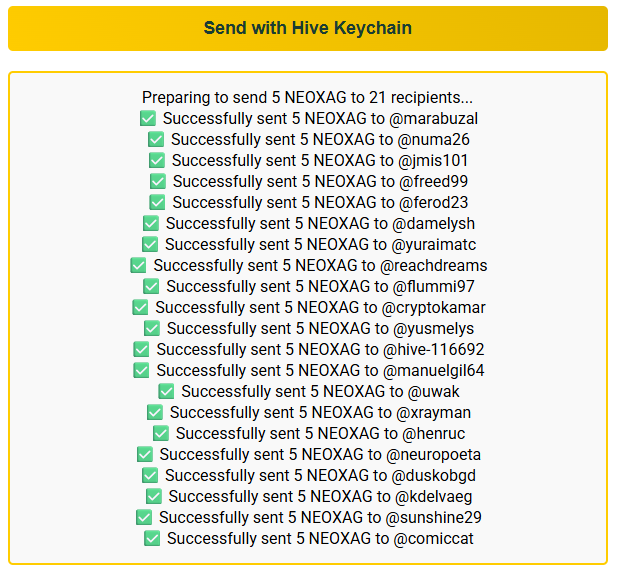The image size is (619, 570).
Task: Click the green check icon beside @yuraimatc
Action: tap(150, 244)
